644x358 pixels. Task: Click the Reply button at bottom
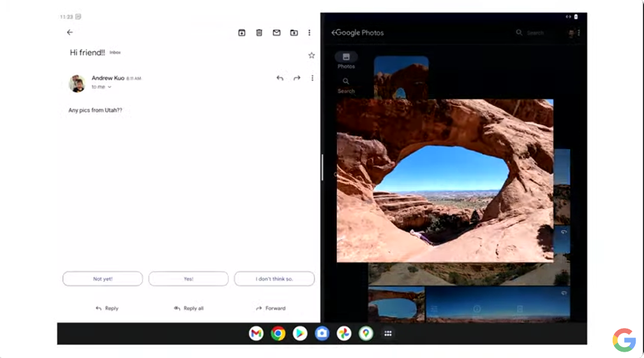(x=107, y=308)
